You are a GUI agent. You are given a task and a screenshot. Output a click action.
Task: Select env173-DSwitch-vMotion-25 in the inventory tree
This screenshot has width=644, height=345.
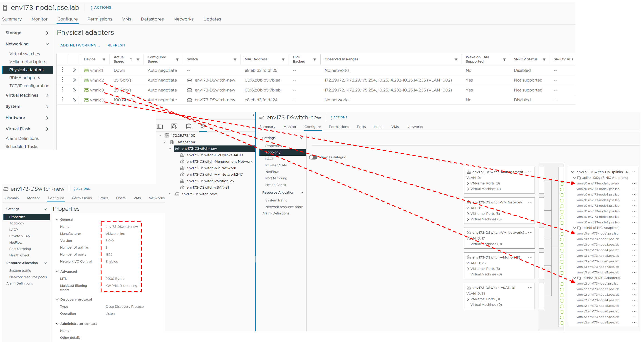[x=210, y=181]
